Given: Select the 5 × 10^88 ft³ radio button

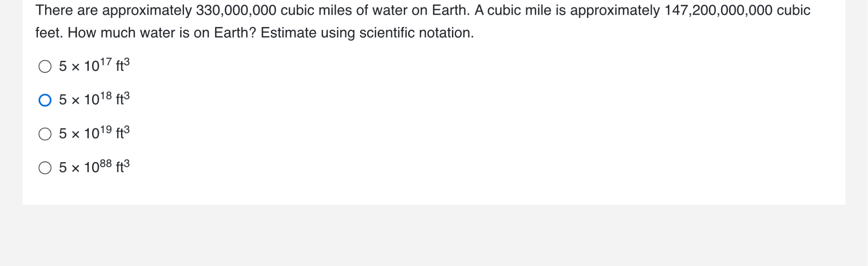Looking at the screenshot, I should pos(45,168).
